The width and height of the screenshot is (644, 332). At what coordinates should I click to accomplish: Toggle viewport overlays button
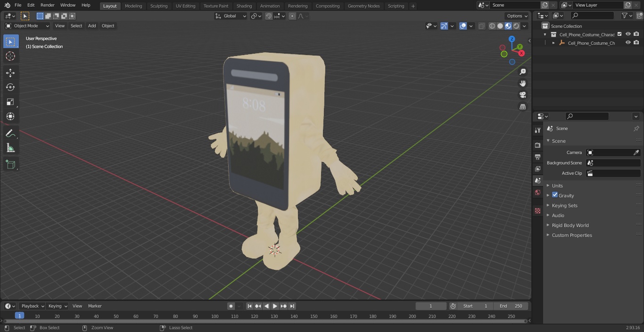463,26
